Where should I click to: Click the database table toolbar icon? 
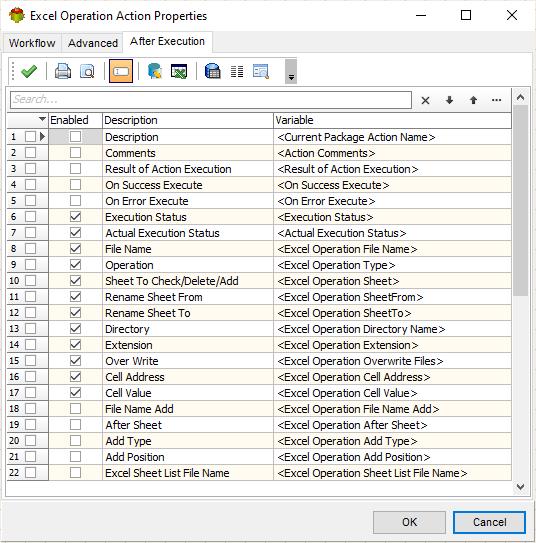213,72
